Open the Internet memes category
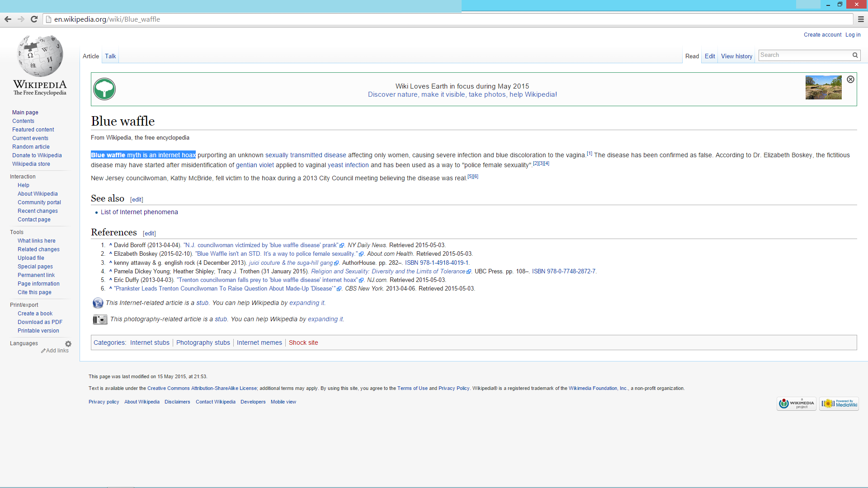868x488 pixels. pyautogui.click(x=259, y=343)
